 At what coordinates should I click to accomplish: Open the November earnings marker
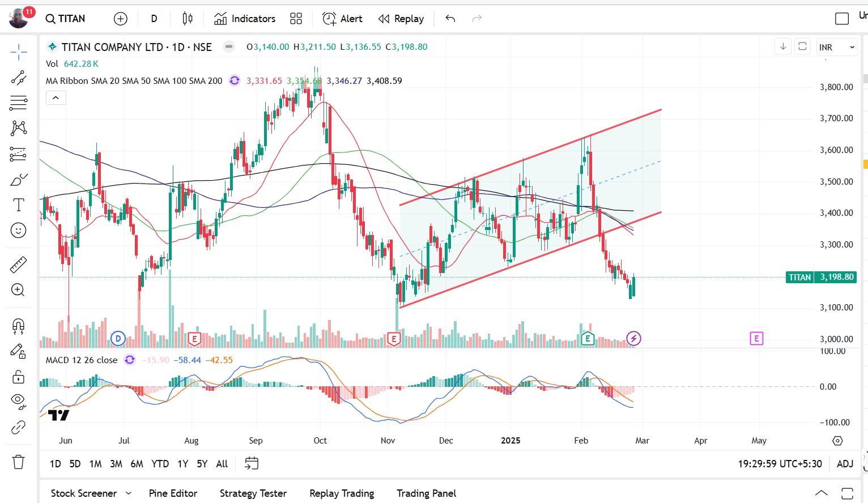pos(393,339)
